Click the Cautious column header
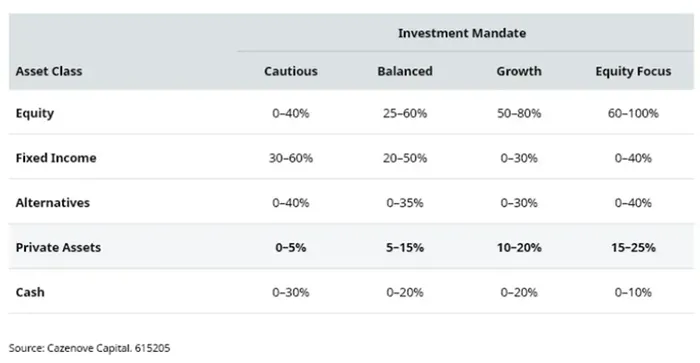The image size is (700, 363). (x=291, y=71)
